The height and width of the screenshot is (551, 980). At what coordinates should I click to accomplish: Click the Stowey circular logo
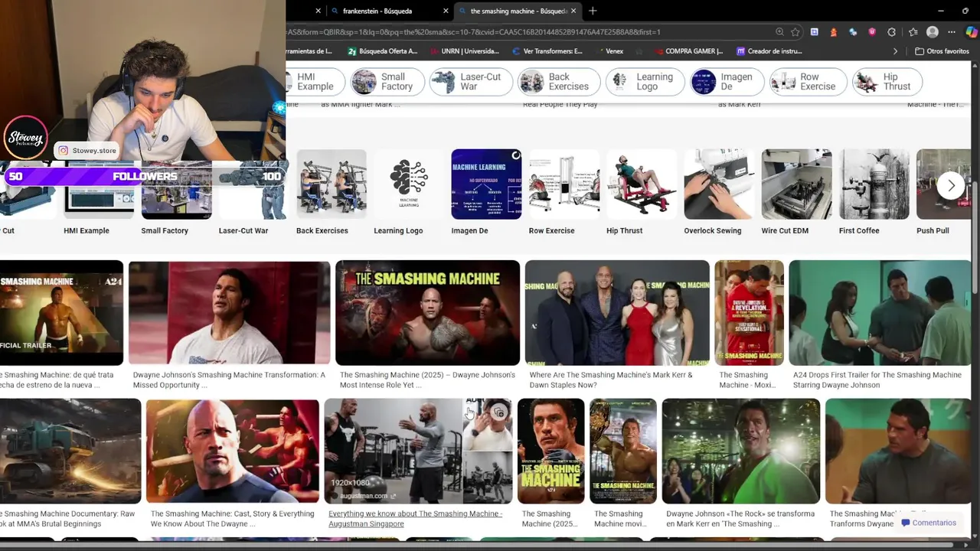[x=25, y=139]
